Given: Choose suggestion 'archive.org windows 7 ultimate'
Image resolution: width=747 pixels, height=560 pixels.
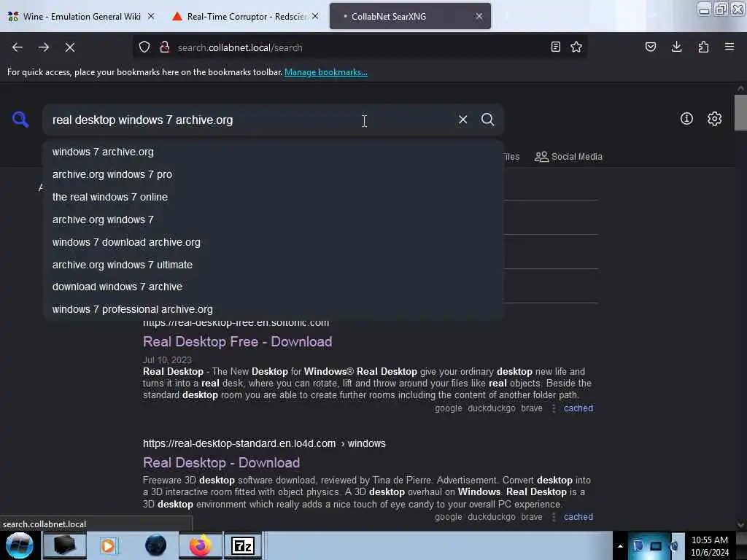Looking at the screenshot, I should (x=274, y=264).
